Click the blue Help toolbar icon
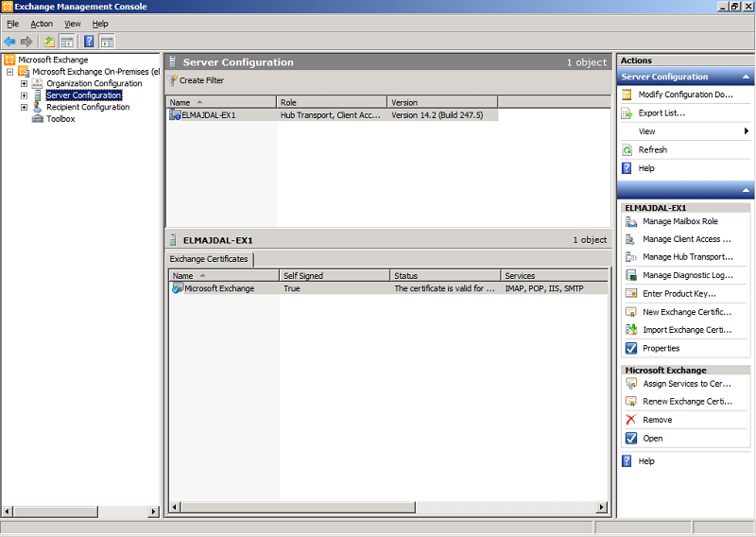 89,42
